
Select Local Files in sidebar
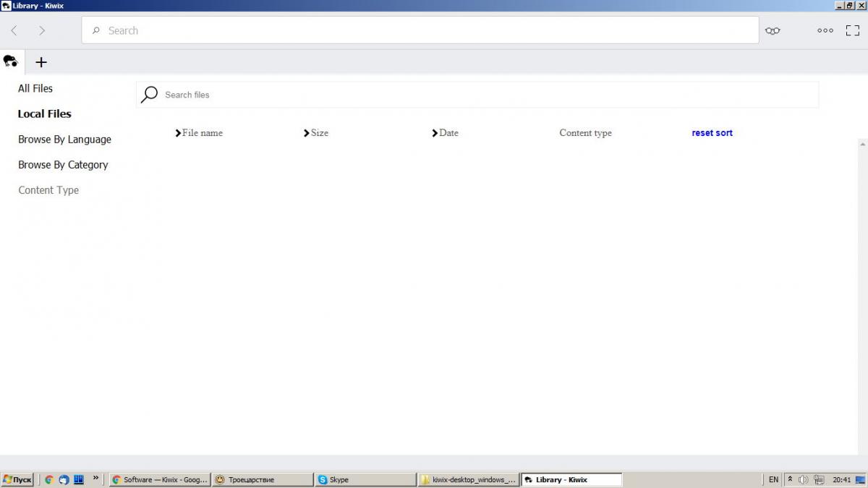click(x=45, y=114)
